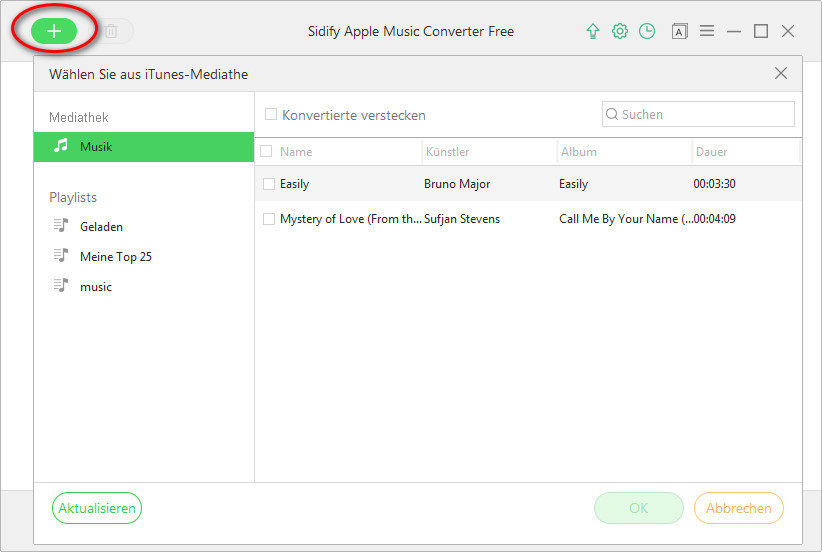The height and width of the screenshot is (552, 822).
Task: Click the green plus add-tracks button
Action: coord(54,31)
